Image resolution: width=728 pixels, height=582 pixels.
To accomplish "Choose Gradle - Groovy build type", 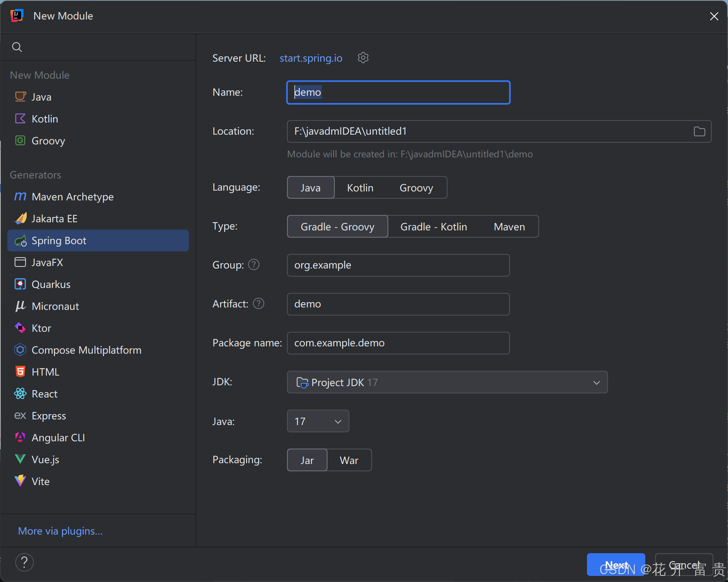I will coord(338,226).
